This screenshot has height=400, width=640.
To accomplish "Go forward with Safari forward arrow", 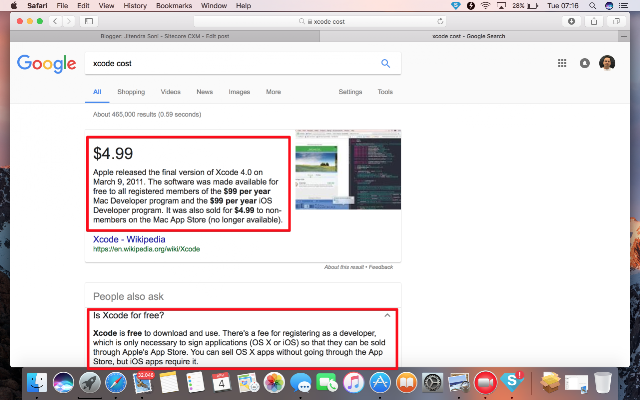I will tap(69, 21).
